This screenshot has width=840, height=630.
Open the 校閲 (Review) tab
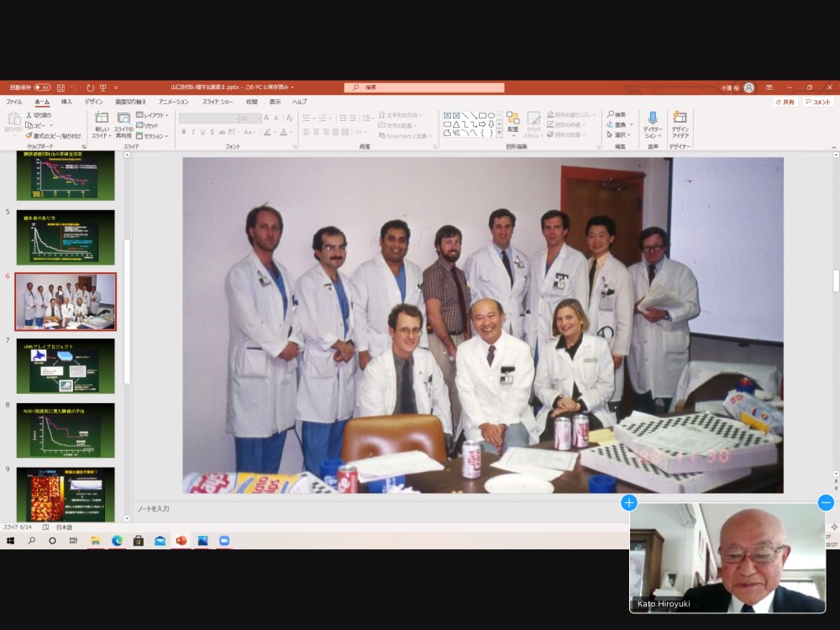252,102
